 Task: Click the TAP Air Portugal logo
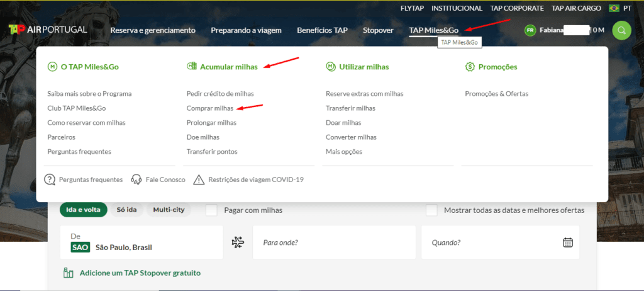pyautogui.click(x=48, y=30)
